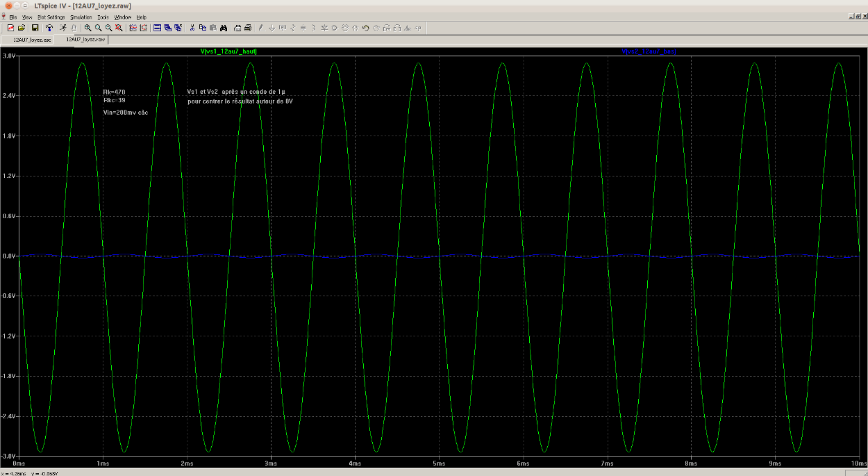Save using the floppy disk icon
Screen dimensions: 868x476
tap(35, 28)
